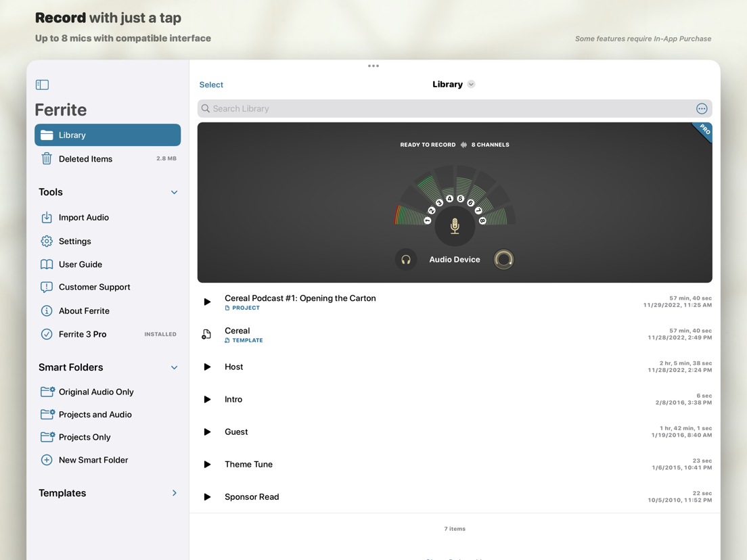Click Ferrite 3 Pro checkmark icon
Image resolution: width=747 pixels, height=560 pixels.
pyautogui.click(x=47, y=334)
